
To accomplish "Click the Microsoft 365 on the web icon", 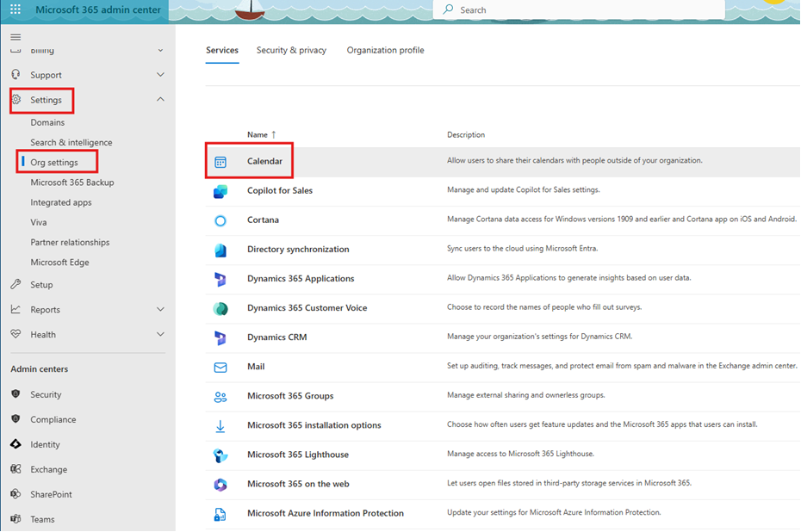I will pyautogui.click(x=220, y=485).
